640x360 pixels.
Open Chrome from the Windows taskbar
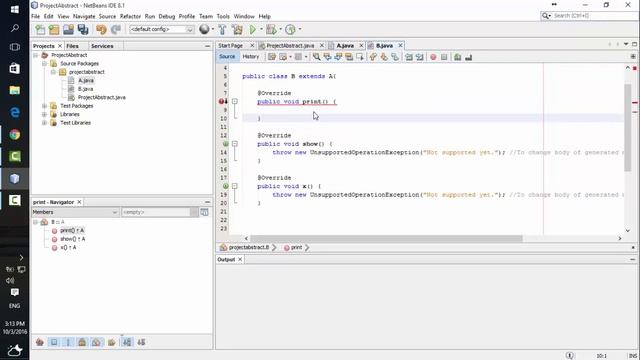(x=15, y=134)
